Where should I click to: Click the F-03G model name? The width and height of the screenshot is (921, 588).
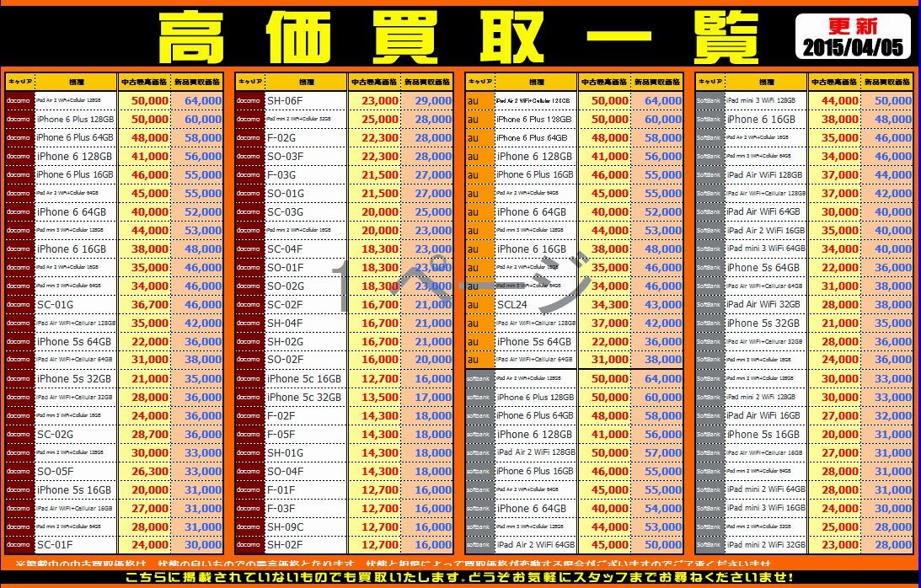pos(281,175)
